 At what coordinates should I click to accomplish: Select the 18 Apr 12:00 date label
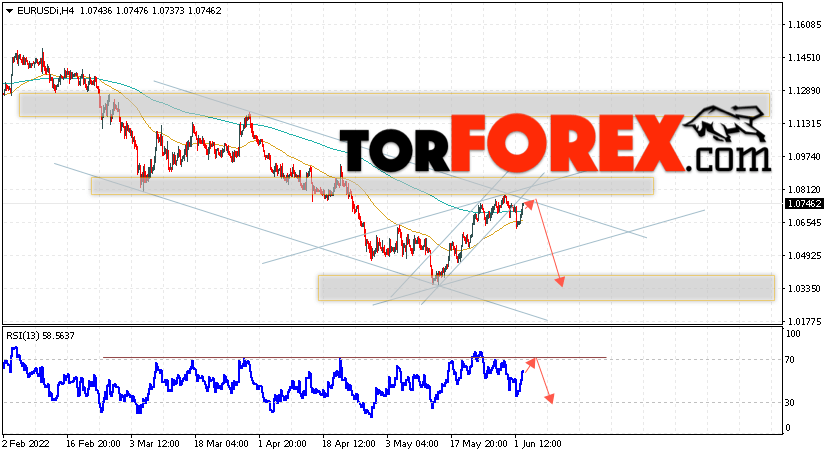(x=349, y=444)
